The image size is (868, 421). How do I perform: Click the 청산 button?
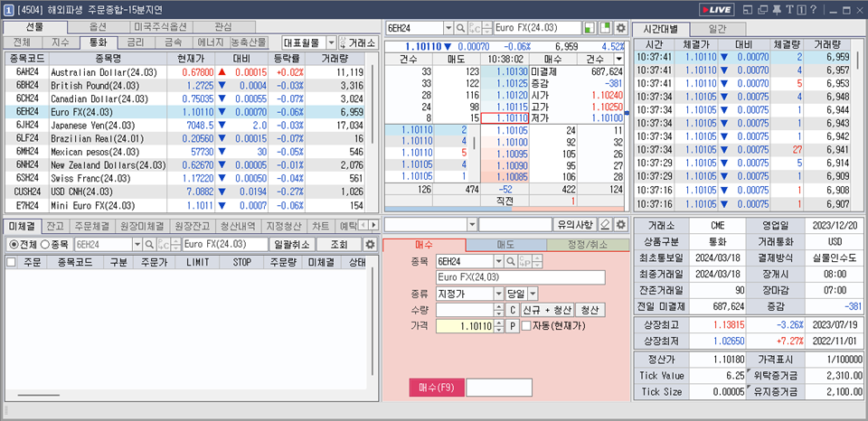pyautogui.click(x=590, y=310)
